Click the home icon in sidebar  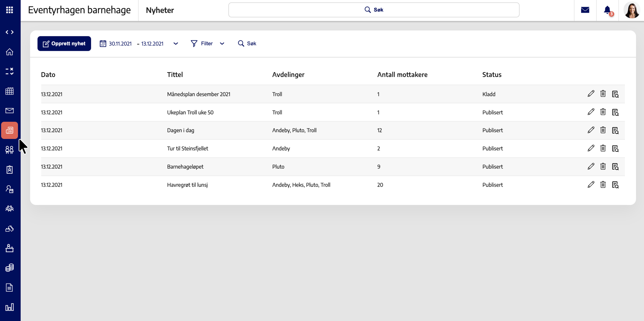[9, 52]
